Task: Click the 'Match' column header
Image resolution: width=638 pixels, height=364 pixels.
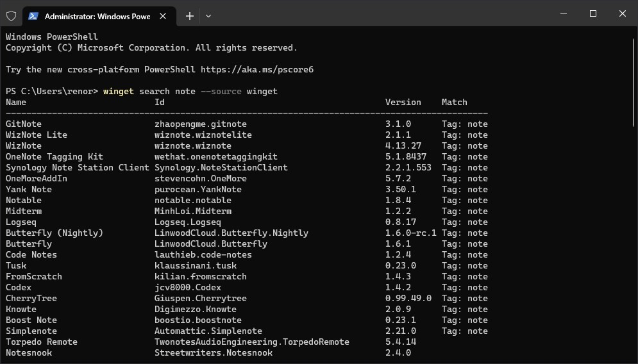Action: [454, 102]
